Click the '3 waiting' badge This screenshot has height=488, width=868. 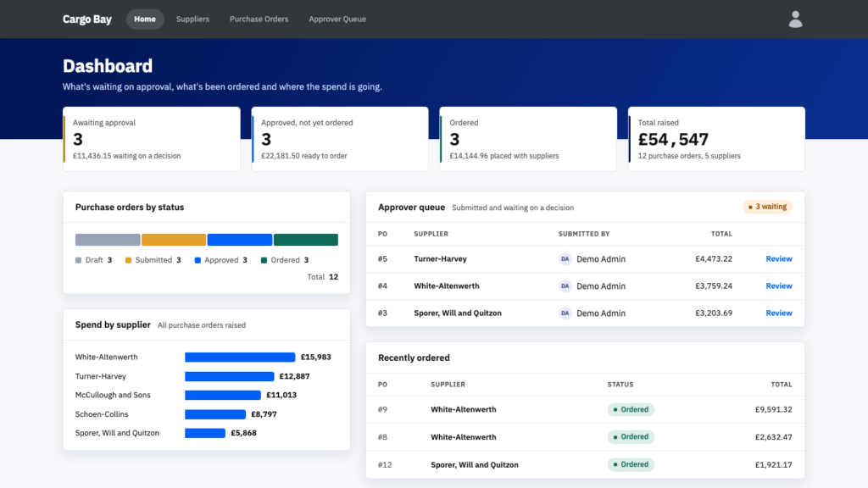767,207
